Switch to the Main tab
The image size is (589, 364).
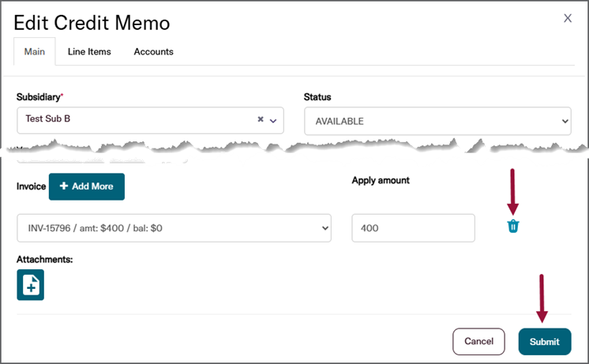[x=35, y=52]
